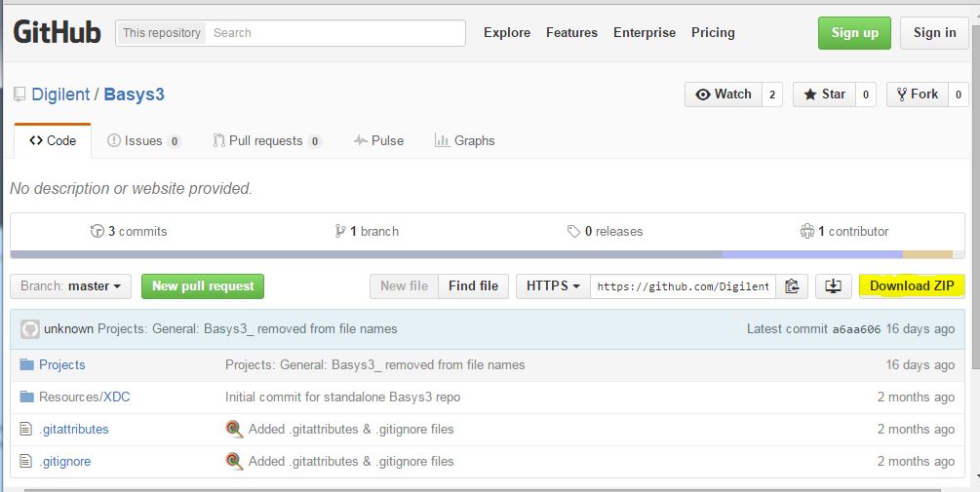The image size is (980, 492).
Task: Switch to the Code tab
Action: click(x=53, y=140)
